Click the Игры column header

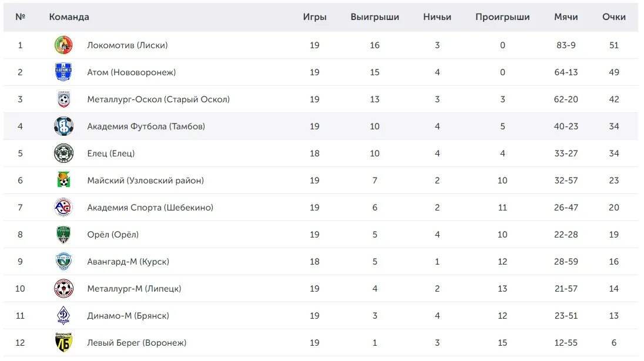pos(314,17)
